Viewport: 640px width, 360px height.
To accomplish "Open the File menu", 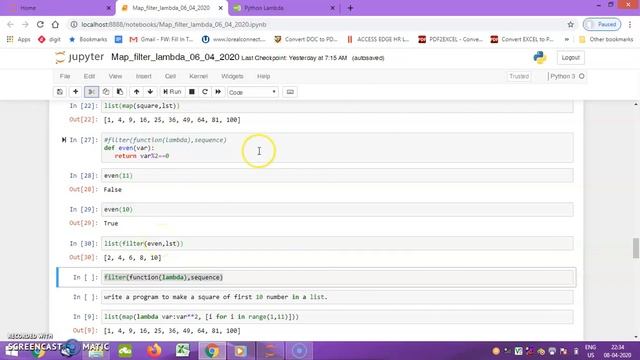I will coord(65,76).
